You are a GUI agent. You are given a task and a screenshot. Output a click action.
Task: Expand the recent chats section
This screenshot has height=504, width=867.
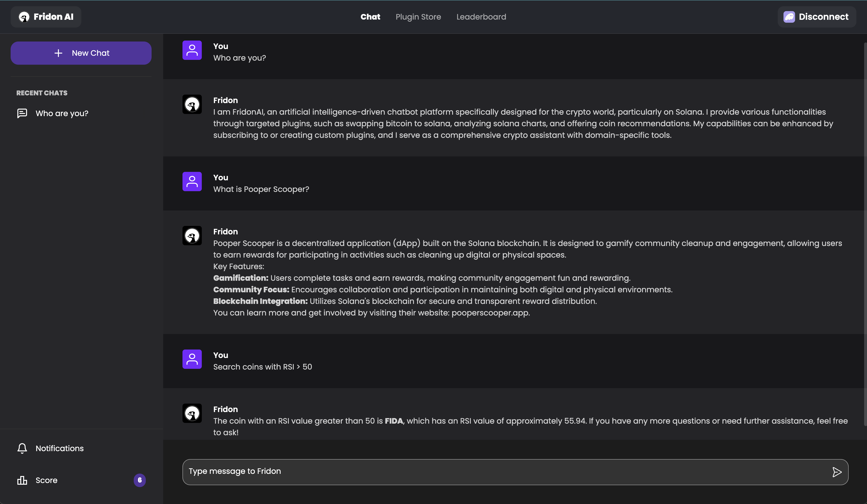pyautogui.click(x=42, y=93)
